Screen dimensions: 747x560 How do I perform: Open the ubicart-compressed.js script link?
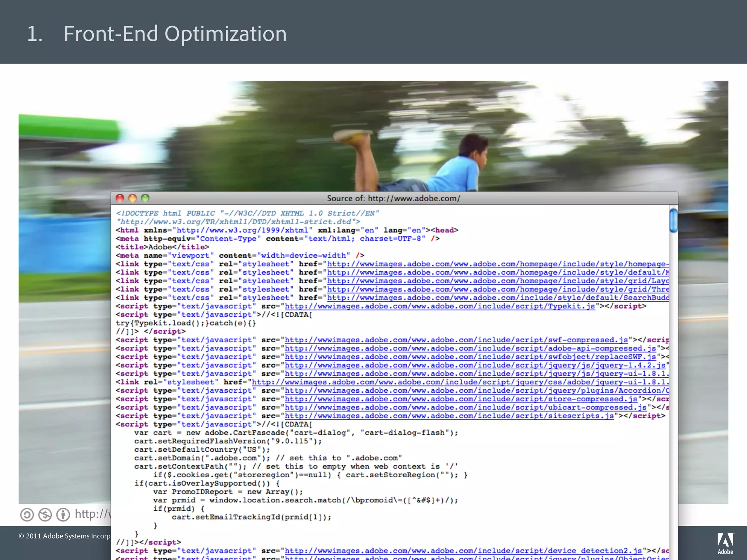pos(466,407)
